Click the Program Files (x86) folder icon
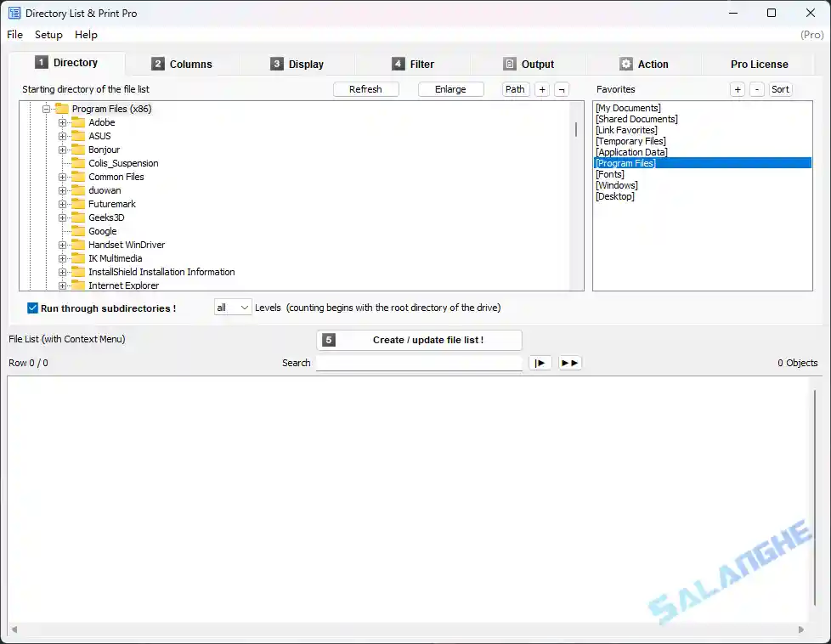The width and height of the screenshot is (831, 644). pyautogui.click(x=61, y=109)
